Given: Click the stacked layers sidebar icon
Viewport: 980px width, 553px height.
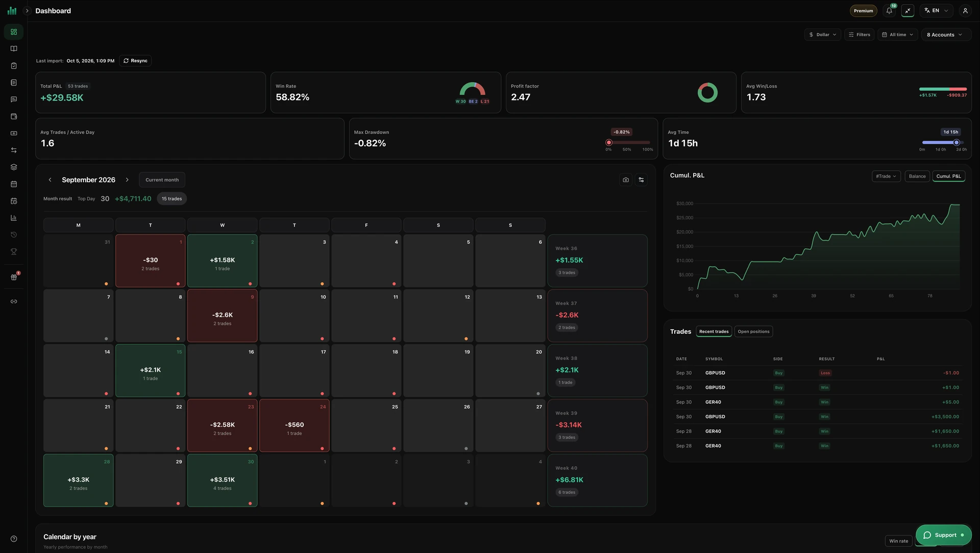Looking at the screenshot, I should pos(14,167).
